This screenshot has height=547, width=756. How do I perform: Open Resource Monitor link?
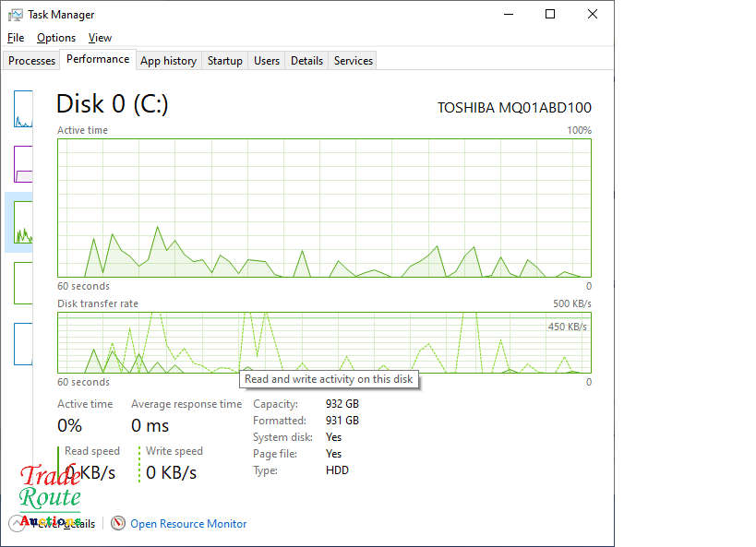point(188,524)
